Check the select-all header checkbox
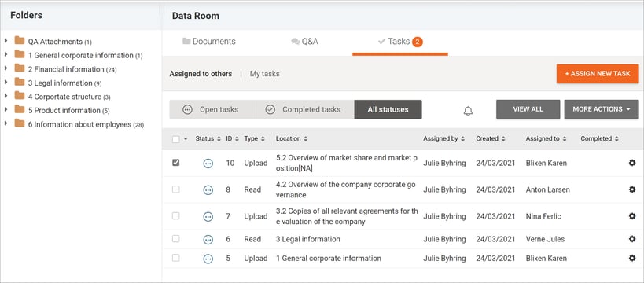This screenshot has width=644, height=283. click(x=176, y=139)
